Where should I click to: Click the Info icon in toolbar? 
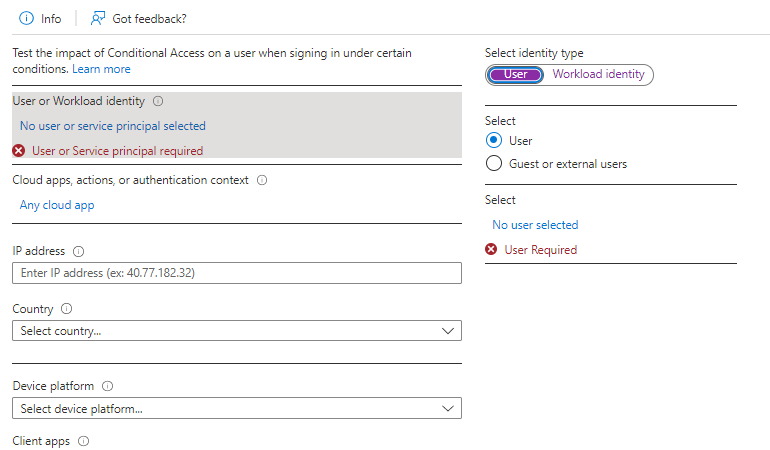coord(26,18)
